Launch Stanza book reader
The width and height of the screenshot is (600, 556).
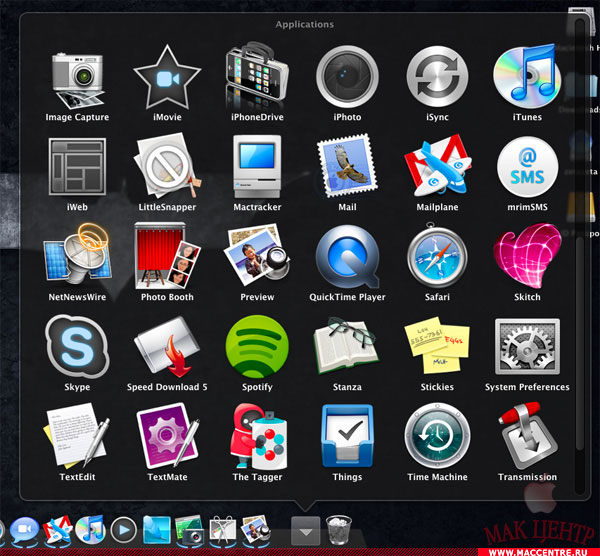tap(347, 346)
